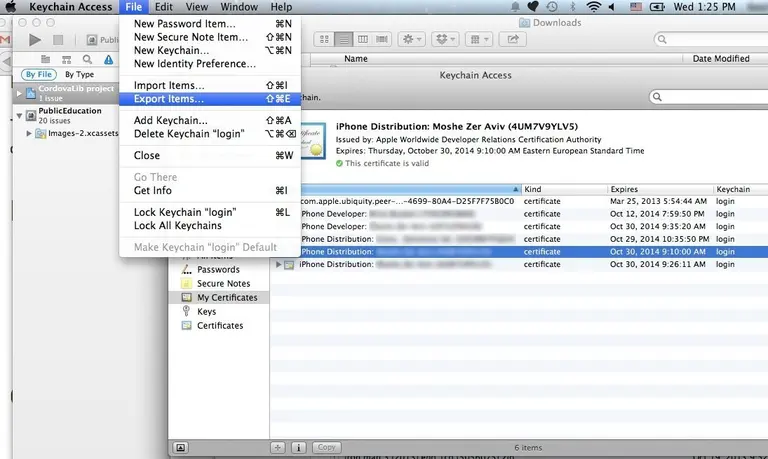
Task: Choose Import Items... from File menu
Action: coord(210,85)
